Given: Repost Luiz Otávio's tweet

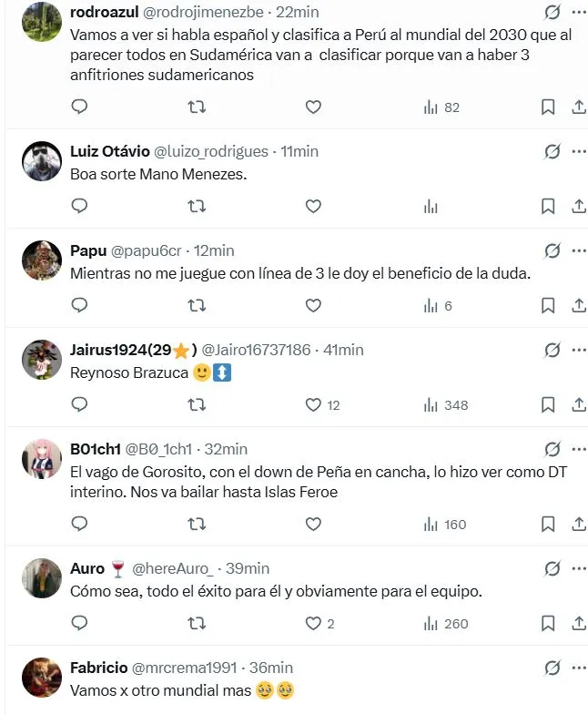Looking at the screenshot, I should point(196,207).
